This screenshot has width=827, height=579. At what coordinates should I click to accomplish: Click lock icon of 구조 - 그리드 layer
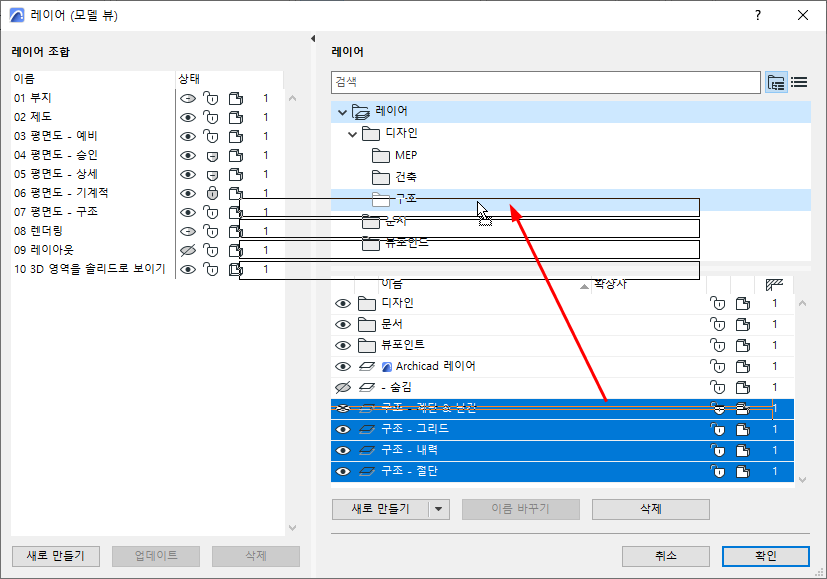coord(718,430)
